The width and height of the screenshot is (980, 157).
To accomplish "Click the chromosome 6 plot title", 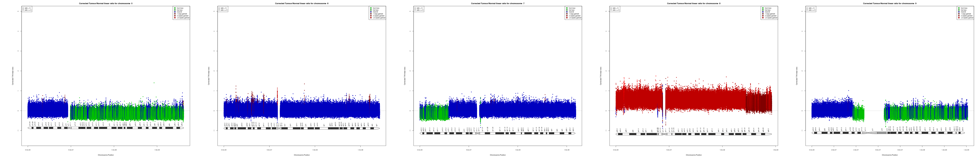I will [302, 3].
